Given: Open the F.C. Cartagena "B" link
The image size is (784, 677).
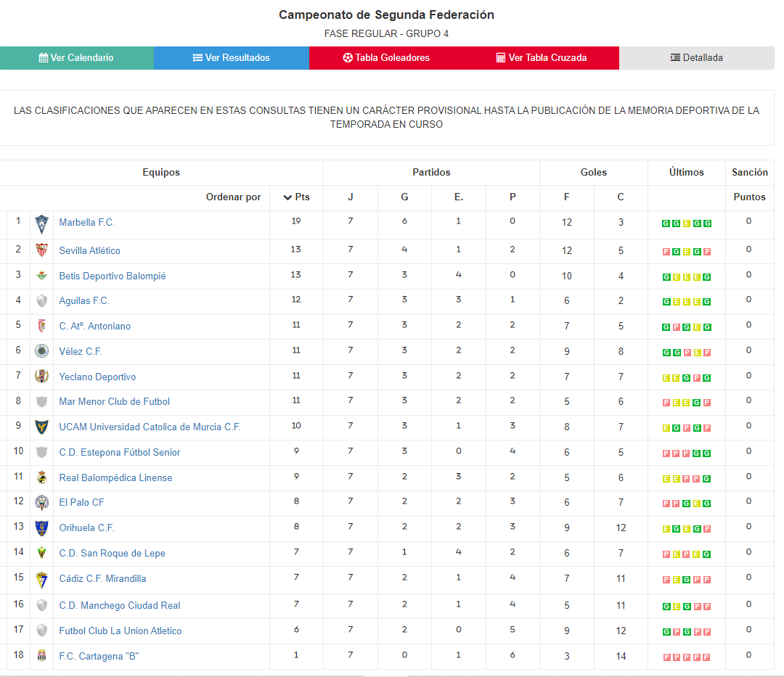Looking at the screenshot, I should [99, 657].
